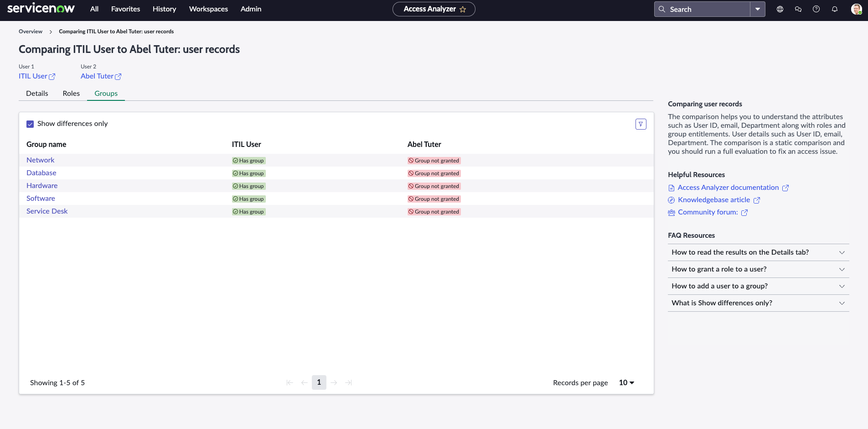Viewport: 868px width, 429px height.
Task: Go to the first page arrow
Action: [x=290, y=382]
